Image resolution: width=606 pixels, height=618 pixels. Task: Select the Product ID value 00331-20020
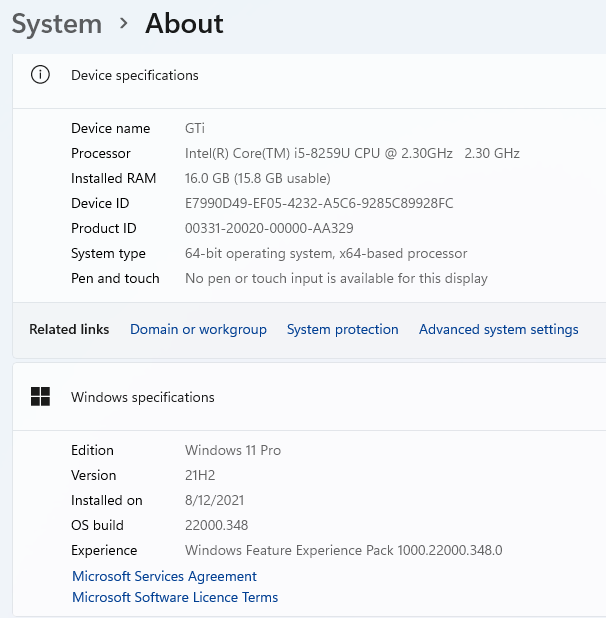tap(269, 228)
